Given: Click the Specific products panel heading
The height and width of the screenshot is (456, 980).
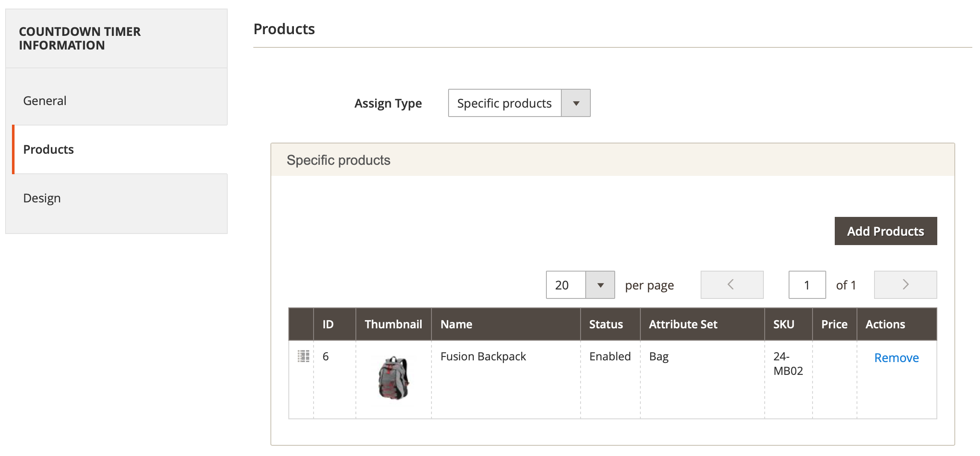Looking at the screenshot, I should [338, 160].
